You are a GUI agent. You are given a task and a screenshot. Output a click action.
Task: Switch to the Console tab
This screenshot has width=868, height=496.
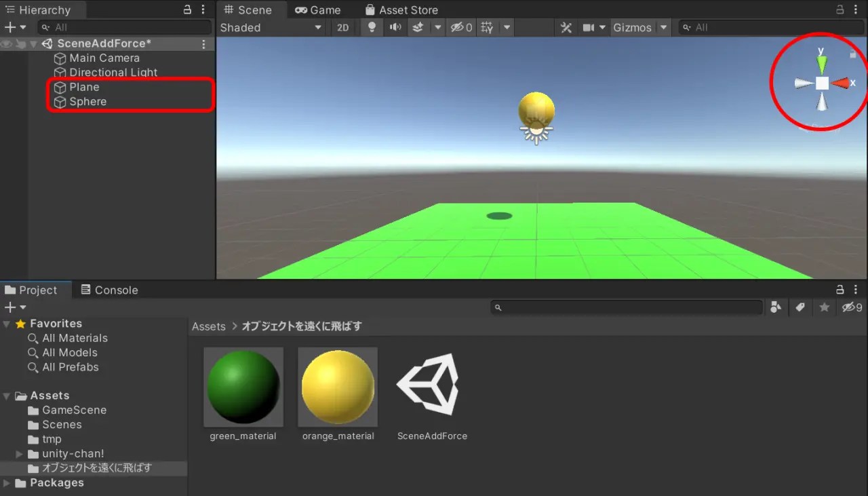(109, 290)
